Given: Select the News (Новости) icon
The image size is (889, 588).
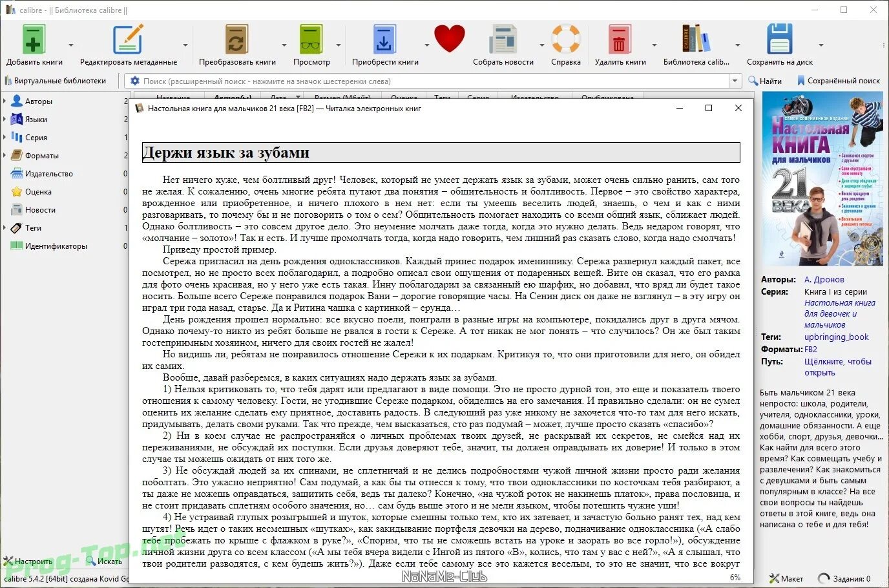Looking at the screenshot, I should (x=17, y=209).
